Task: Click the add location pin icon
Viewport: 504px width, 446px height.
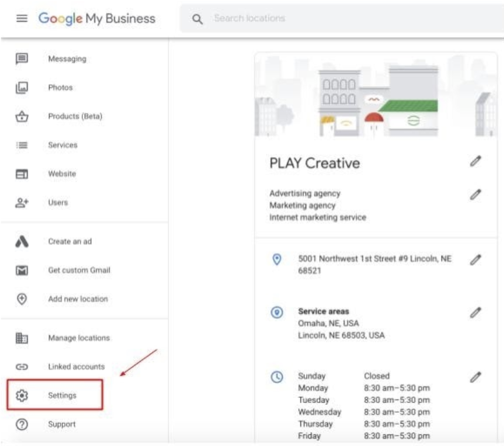Action: pyautogui.click(x=22, y=299)
